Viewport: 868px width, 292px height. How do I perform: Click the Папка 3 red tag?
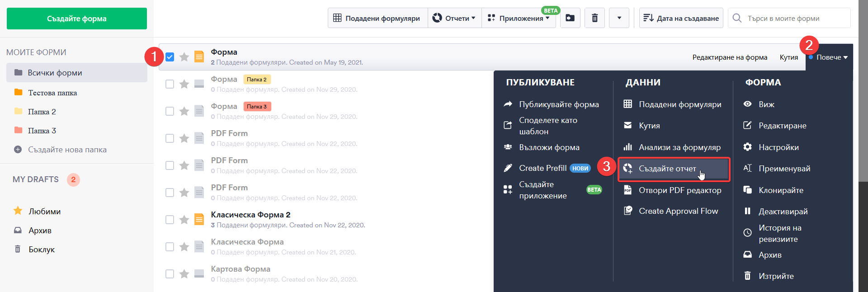click(x=257, y=107)
